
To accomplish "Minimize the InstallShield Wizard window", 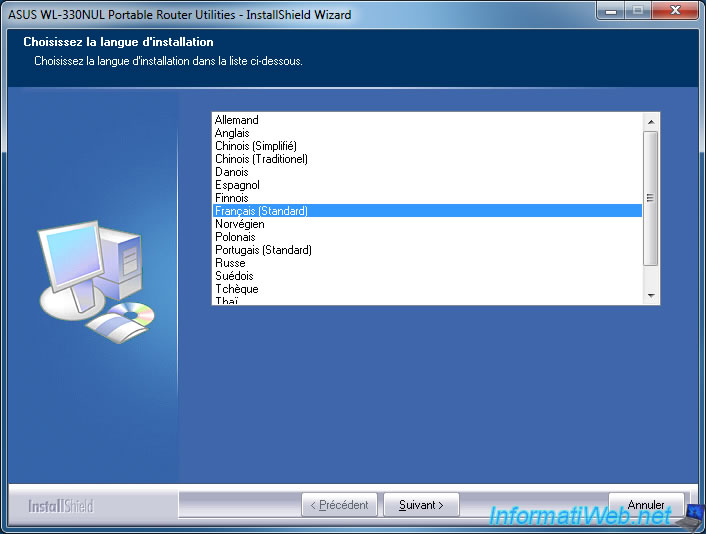I will [x=611, y=10].
